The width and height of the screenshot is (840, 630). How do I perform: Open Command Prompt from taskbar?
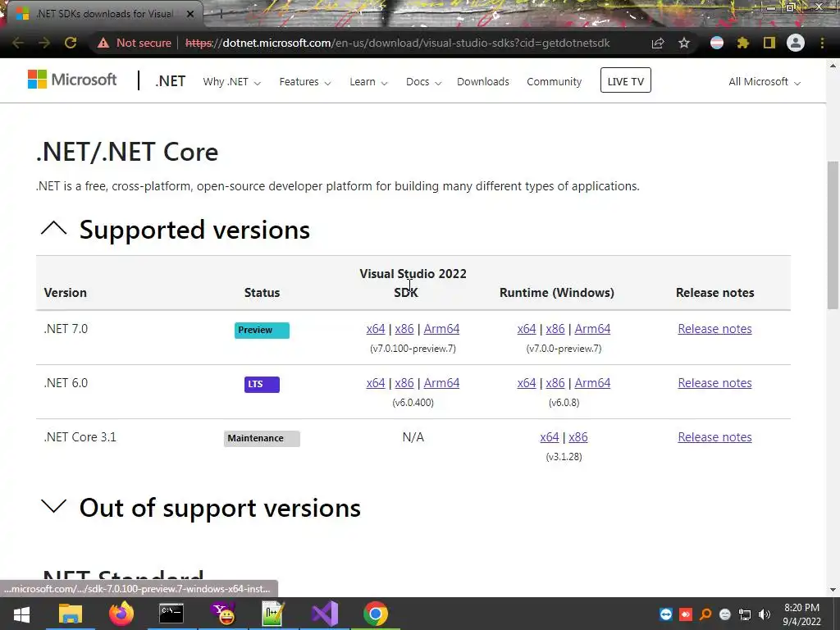[171, 614]
